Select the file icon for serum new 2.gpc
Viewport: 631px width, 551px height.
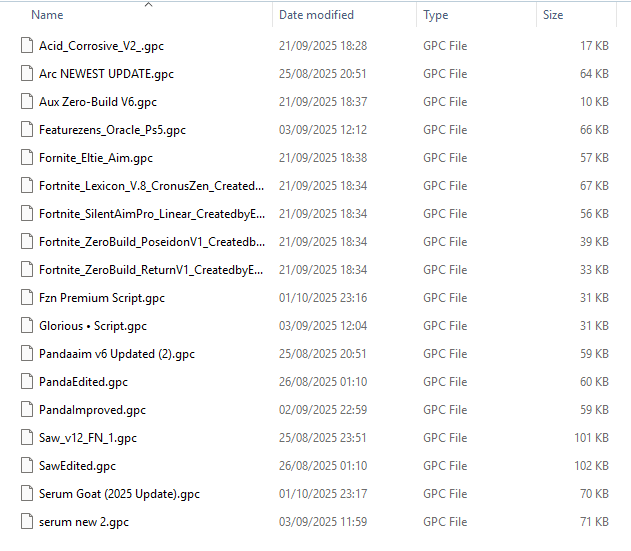(27, 521)
